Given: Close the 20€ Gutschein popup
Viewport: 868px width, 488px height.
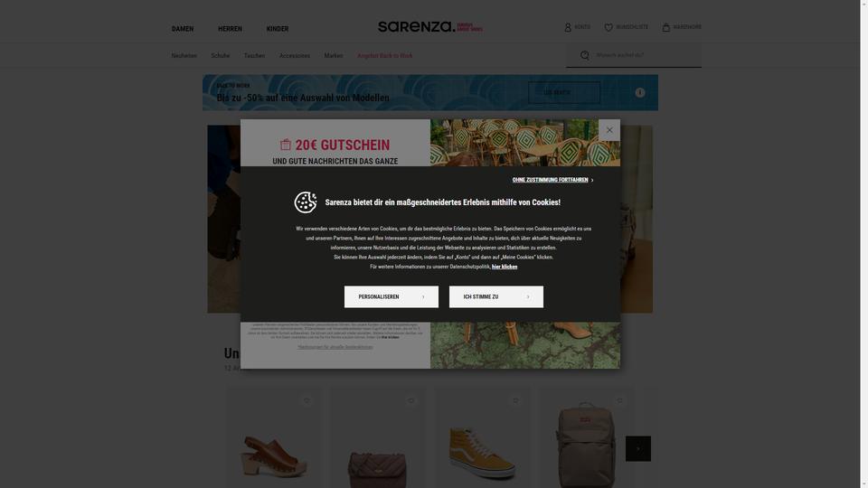Looking at the screenshot, I should (x=609, y=130).
